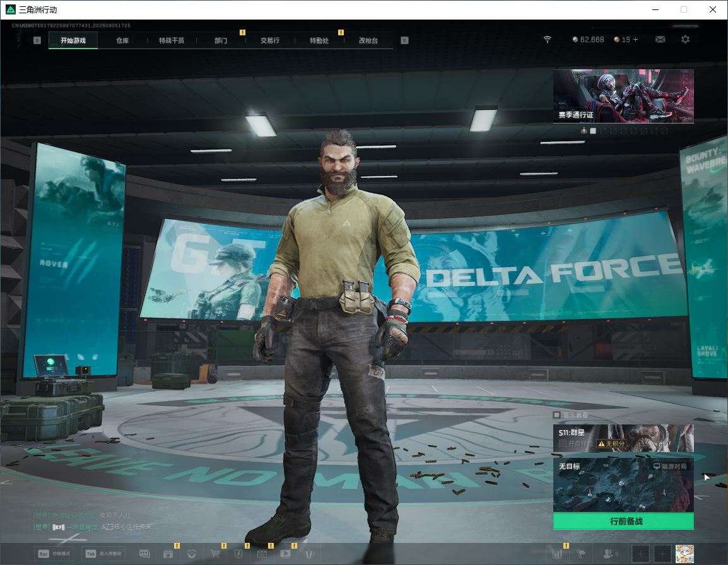Switch to the 特战干员 operators tab
The image size is (728, 565).
(172, 40)
